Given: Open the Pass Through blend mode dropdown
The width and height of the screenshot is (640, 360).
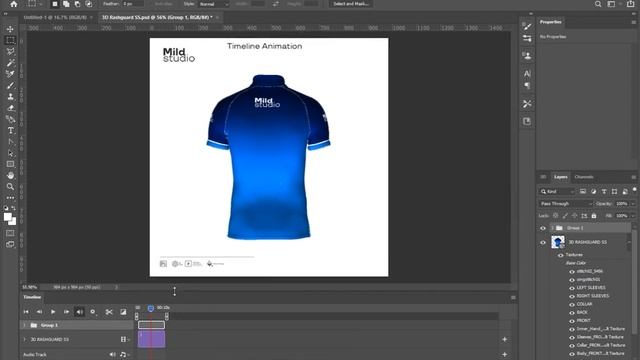Looking at the screenshot, I should [x=565, y=204].
